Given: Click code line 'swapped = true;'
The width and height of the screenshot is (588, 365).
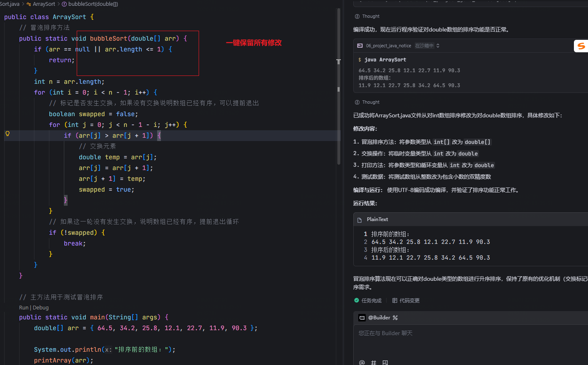Looking at the screenshot, I should click(107, 190).
